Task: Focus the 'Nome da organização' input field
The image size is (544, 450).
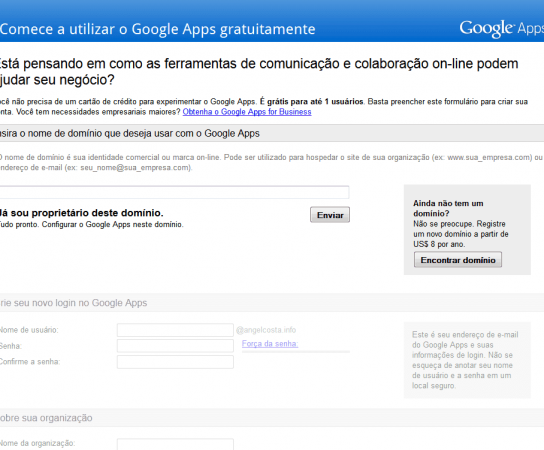Action: (175, 444)
